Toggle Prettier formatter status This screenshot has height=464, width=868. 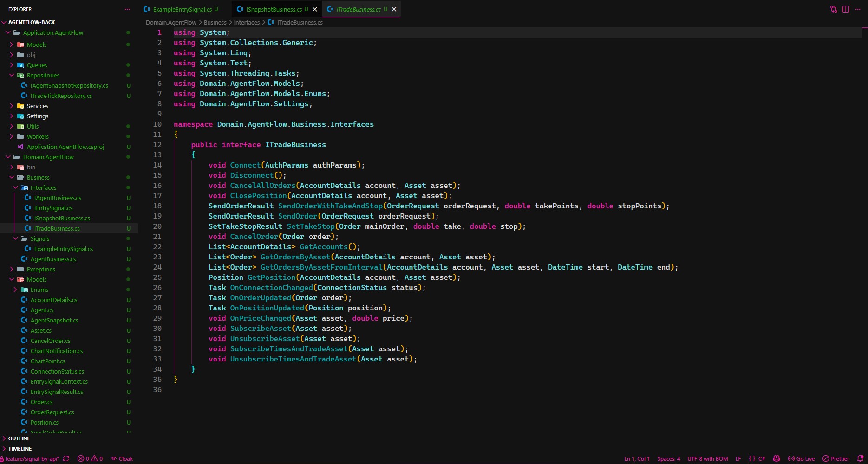(x=835, y=458)
